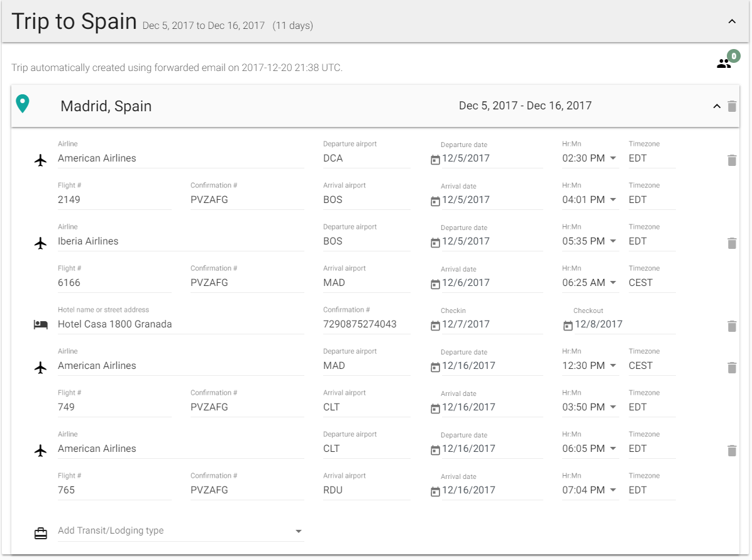752x560 pixels.
Task: Edit Iberia Airlines name field
Action: tap(181, 241)
